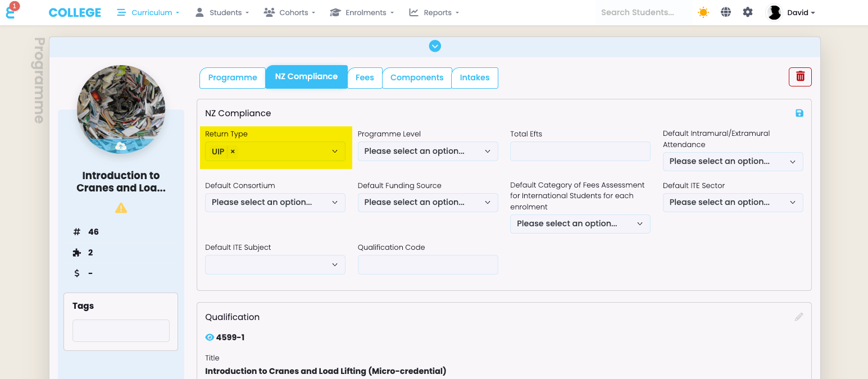Click the blue chevron-down expander at the top

[x=435, y=46]
